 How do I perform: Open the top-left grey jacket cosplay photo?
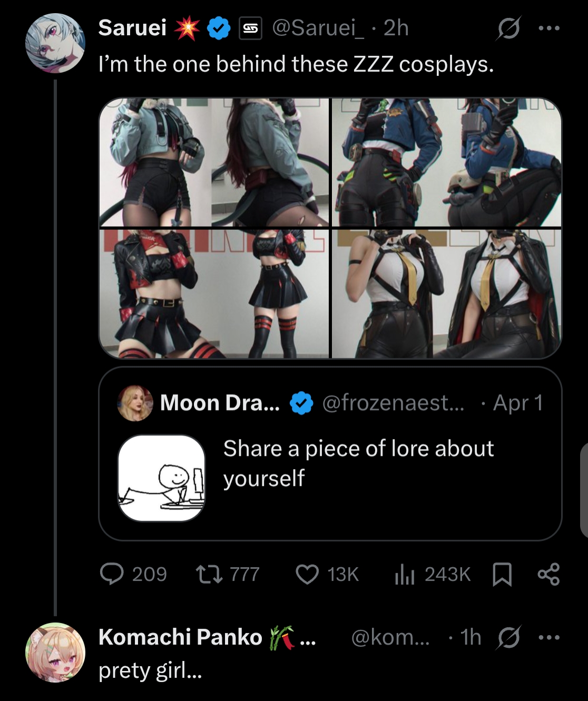click(214, 162)
